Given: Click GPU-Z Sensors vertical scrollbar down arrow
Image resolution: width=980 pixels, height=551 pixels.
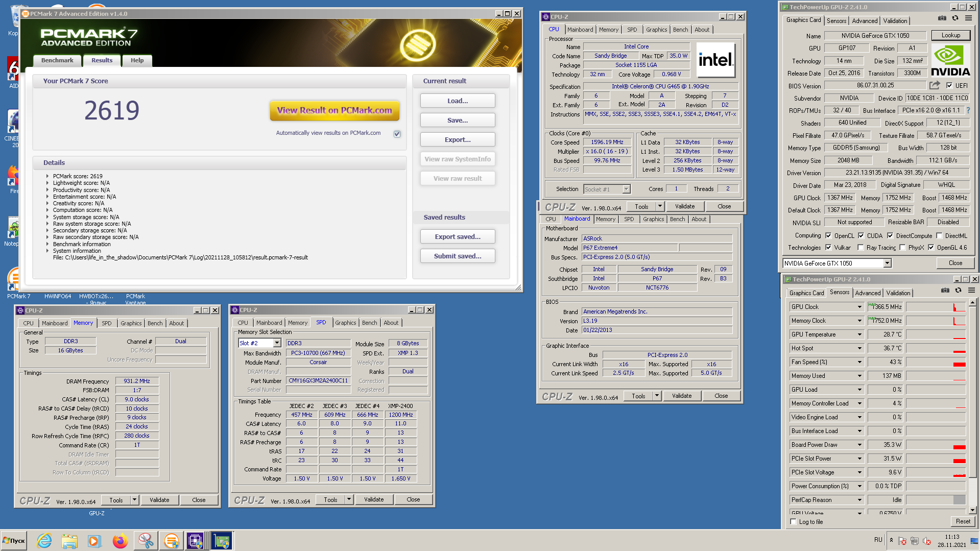Looking at the screenshot, I should click(972, 510).
